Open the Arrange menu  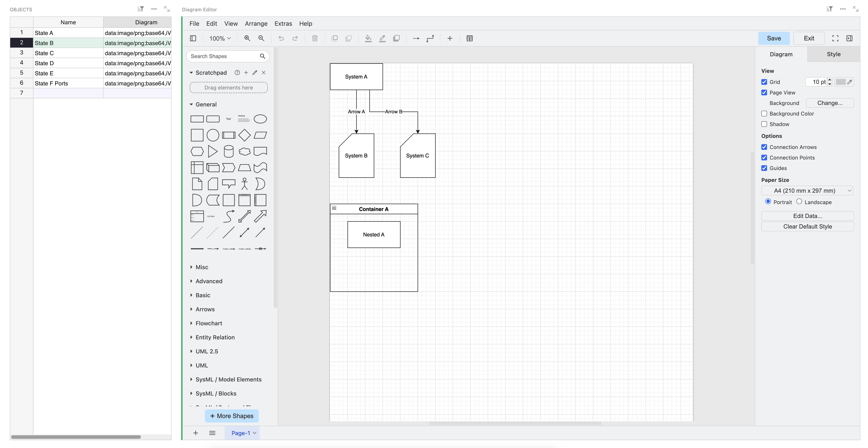coord(256,24)
